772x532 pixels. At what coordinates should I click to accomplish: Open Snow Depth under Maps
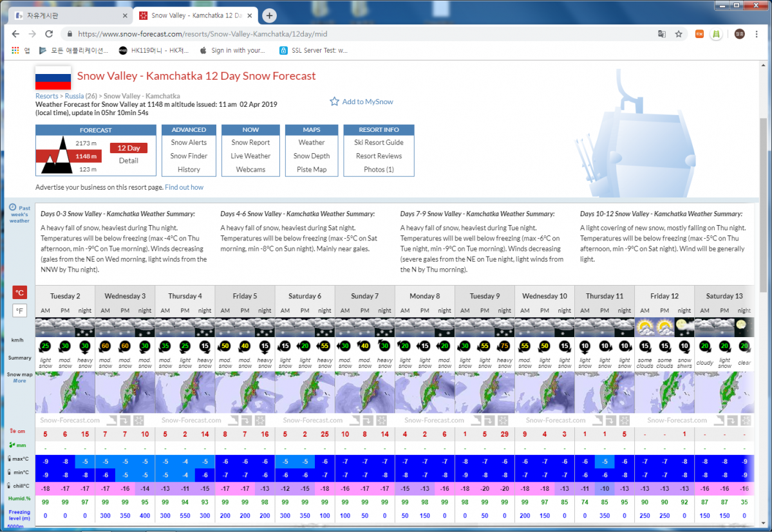(312, 156)
